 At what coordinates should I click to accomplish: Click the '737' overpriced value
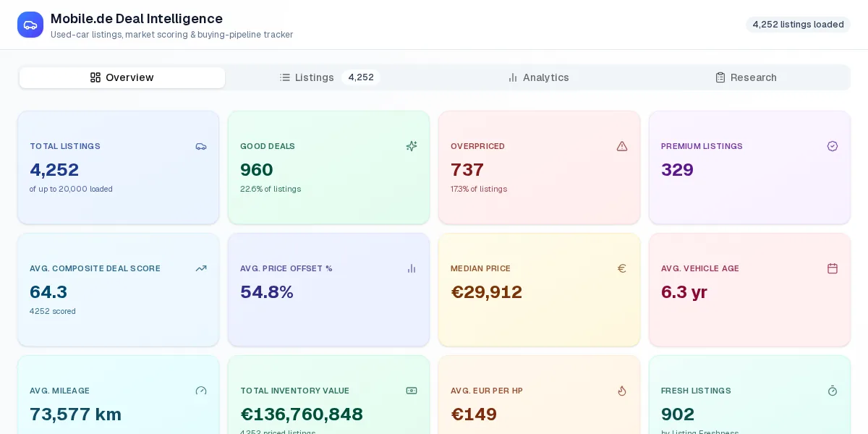[467, 170]
